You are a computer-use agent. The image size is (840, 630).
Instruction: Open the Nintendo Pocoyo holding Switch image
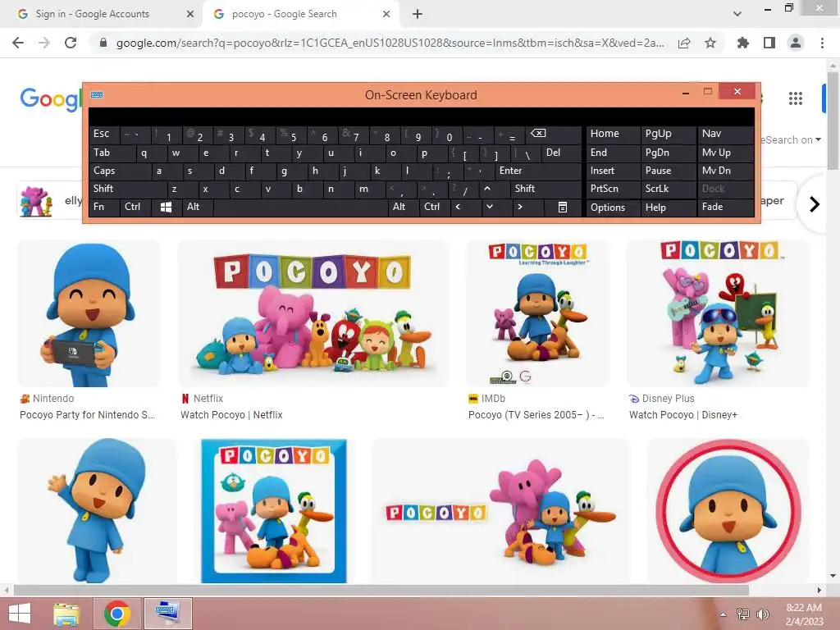[89, 314]
